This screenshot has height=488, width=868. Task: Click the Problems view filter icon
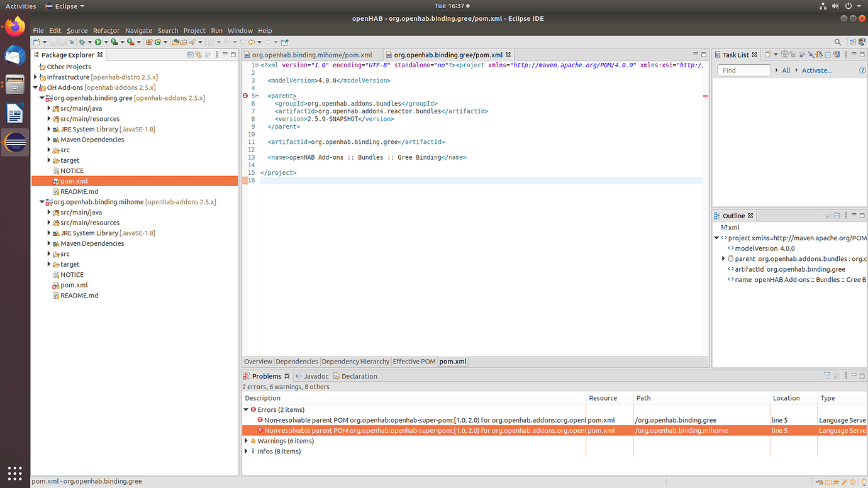tap(827, 376)
